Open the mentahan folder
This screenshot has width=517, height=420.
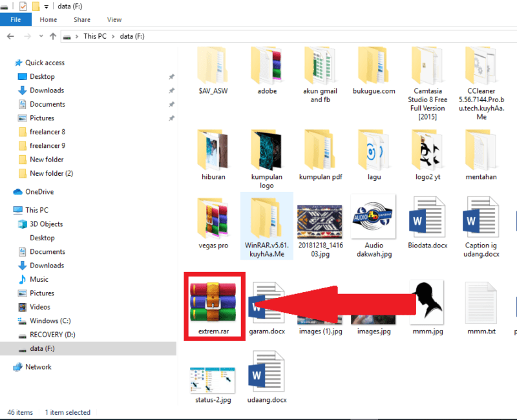481,155
